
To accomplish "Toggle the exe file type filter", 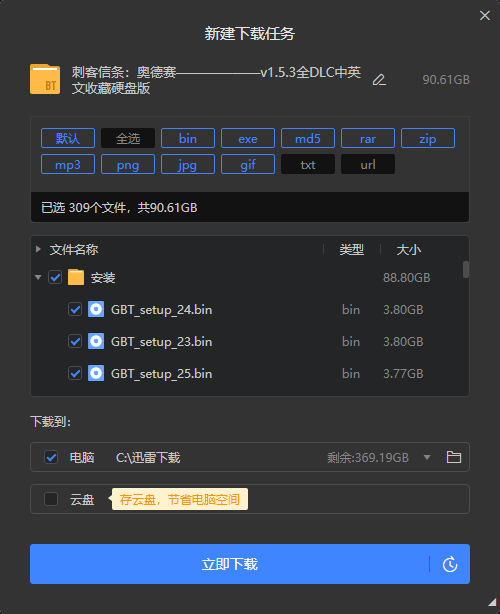I will coord(248,138).
